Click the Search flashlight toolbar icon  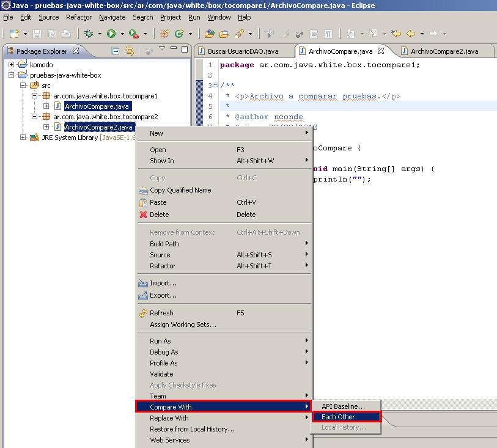tap(239, 34)
